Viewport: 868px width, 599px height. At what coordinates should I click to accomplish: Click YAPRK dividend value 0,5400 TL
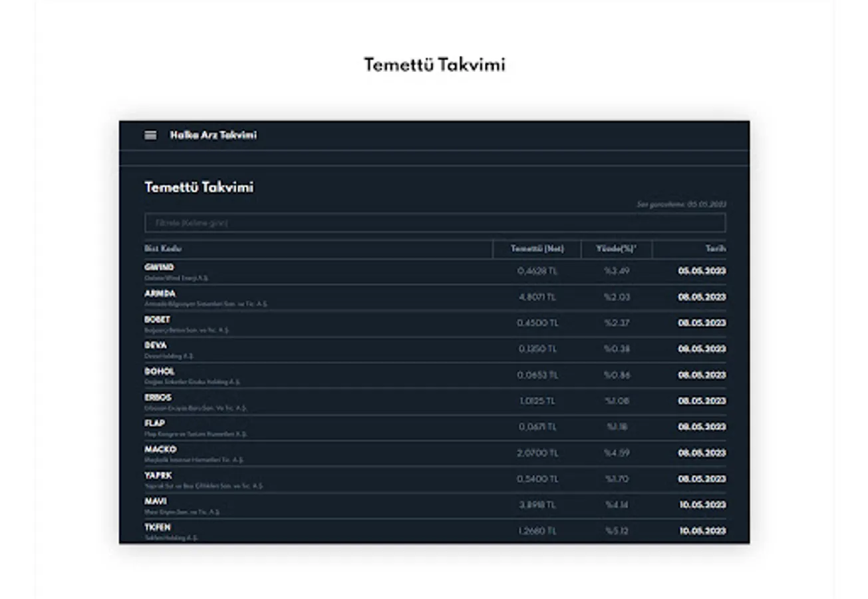537,479
